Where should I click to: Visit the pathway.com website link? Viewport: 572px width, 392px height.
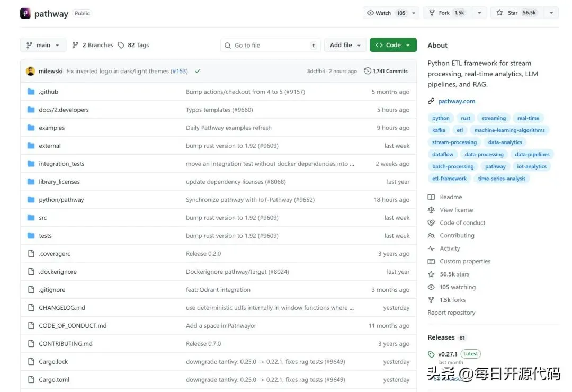[457, 101]
